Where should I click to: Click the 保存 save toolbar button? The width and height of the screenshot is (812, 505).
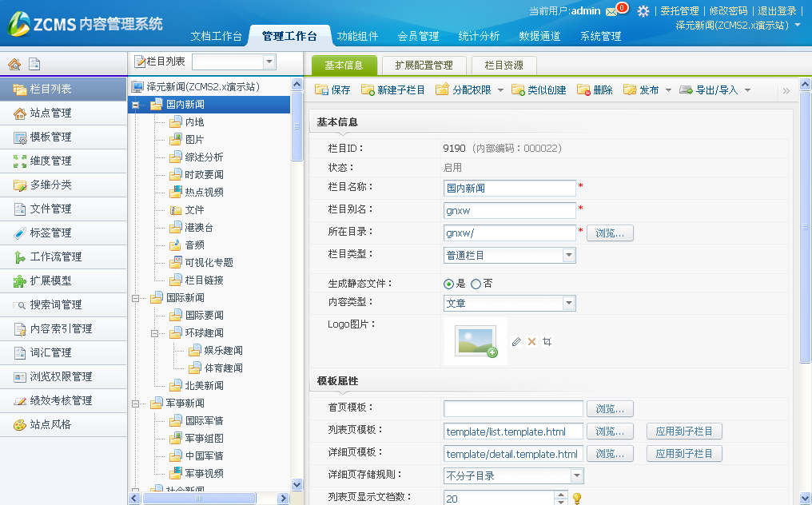(x=332, y=90)
